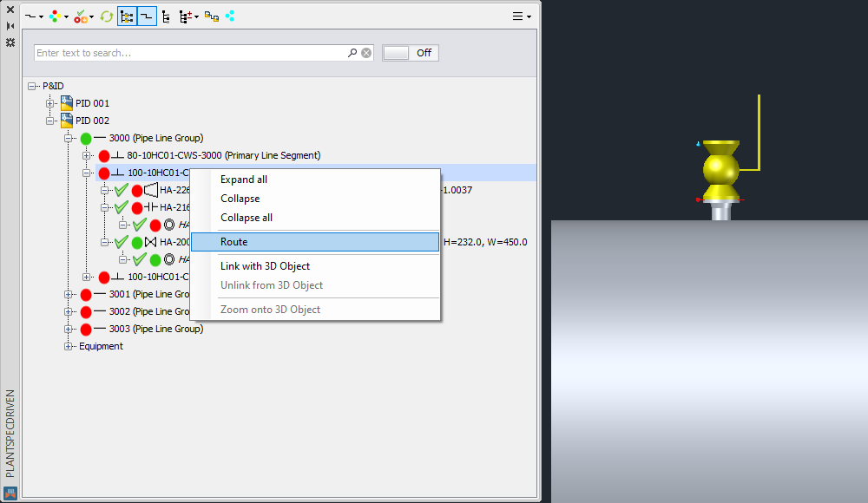The width and height of the screenshot is (868, 503).
Task: Expand the 3001 (Pipe Line Group) node
Action: click(x=68, y=294)
